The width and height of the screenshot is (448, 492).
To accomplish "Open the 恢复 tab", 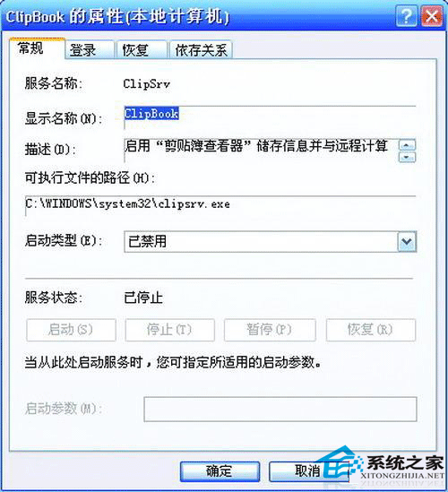I will click(x=142, y=50).
